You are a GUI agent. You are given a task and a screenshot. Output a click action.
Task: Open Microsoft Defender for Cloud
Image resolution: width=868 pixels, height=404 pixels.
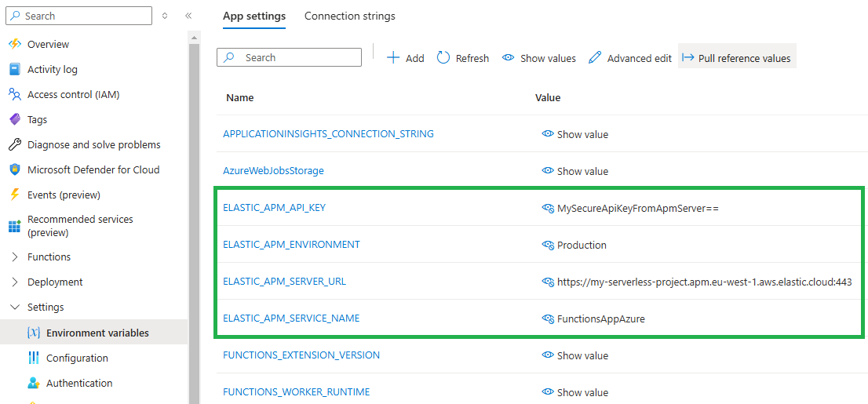pyautogui.click(x=93, y=170)
